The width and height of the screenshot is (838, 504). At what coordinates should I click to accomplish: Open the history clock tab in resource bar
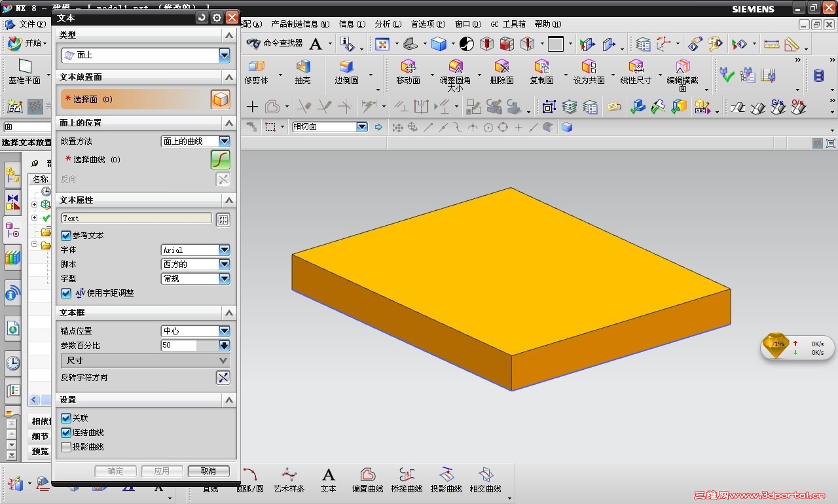click(12, 363)
